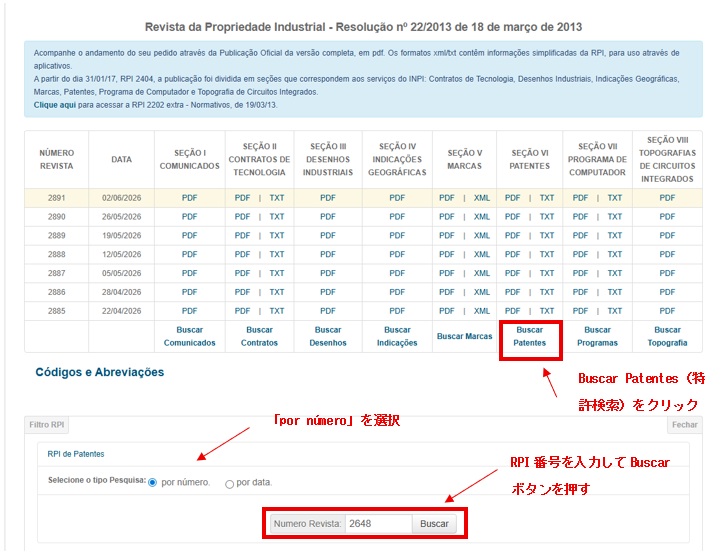
Task: Open the Filtro RPI tab
Action: pos(47,425)
